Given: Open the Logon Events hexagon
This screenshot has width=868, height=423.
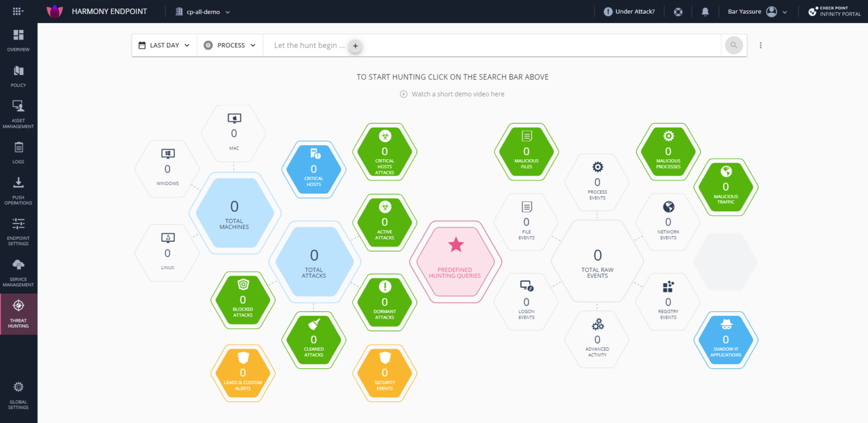Looking at the screenshot, I should click(527, 302).
